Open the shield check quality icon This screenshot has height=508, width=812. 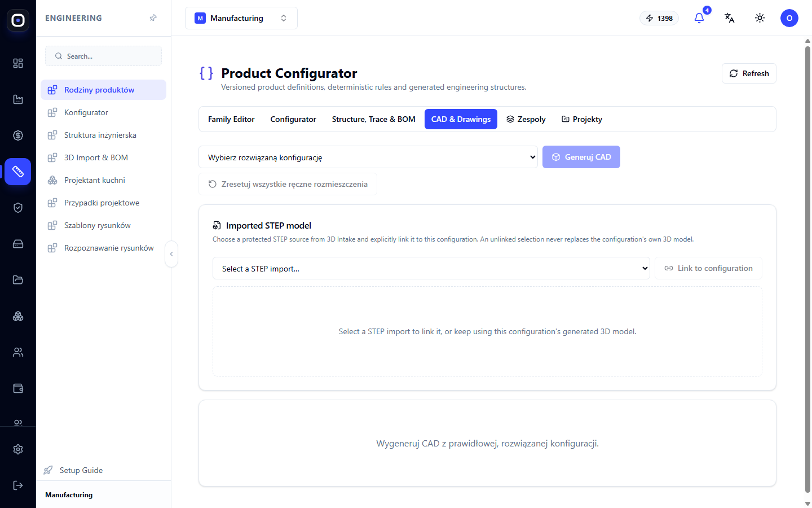18,208
